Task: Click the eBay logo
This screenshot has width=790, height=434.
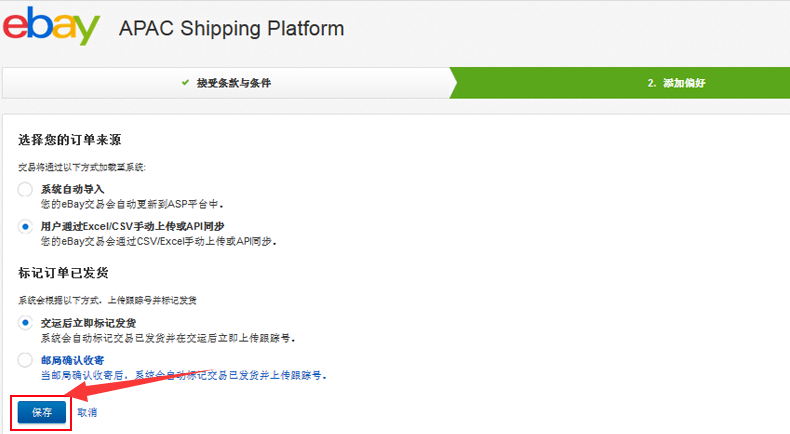Action: [x=51, y=27]
